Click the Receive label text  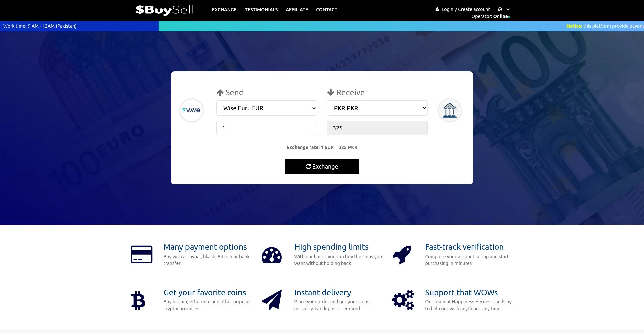point(350,93)
